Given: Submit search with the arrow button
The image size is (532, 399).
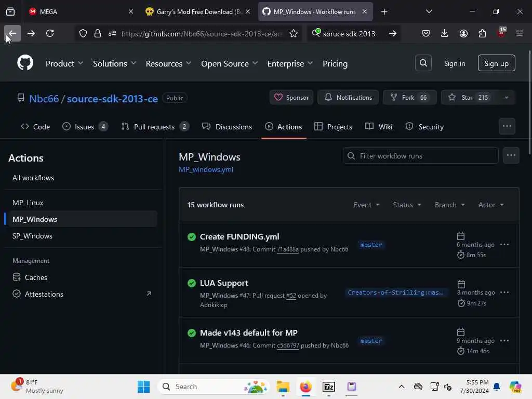Looking at the screenshot, I should (393, 34).
